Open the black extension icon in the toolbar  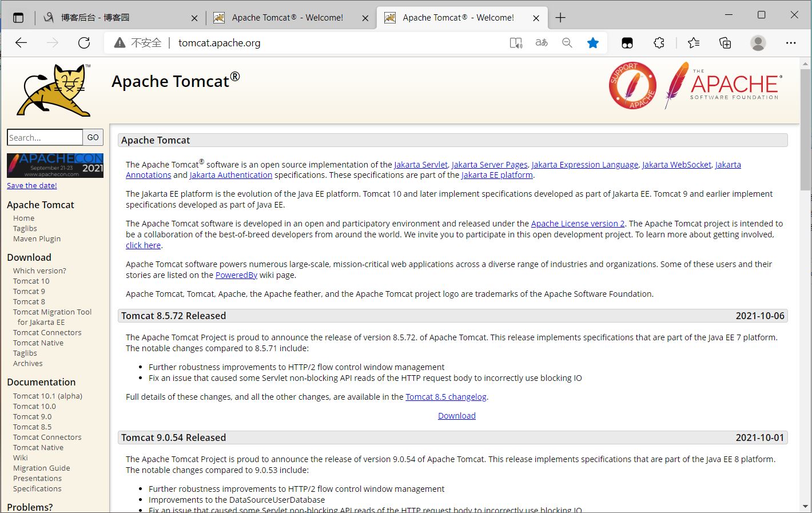coord(627,43)
